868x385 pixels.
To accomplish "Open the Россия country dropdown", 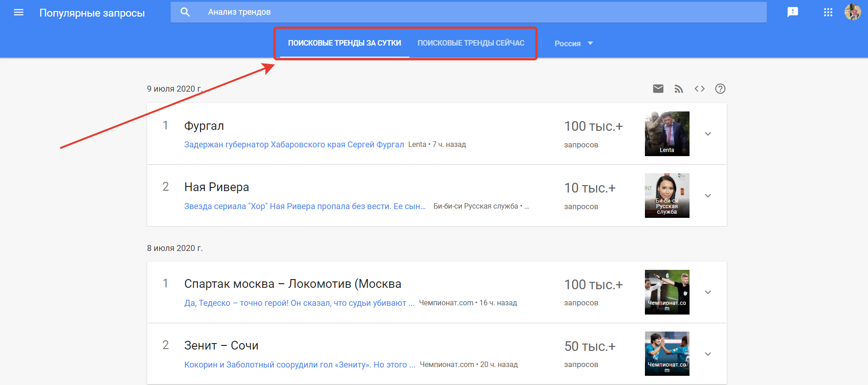I will tap(573, 43).
